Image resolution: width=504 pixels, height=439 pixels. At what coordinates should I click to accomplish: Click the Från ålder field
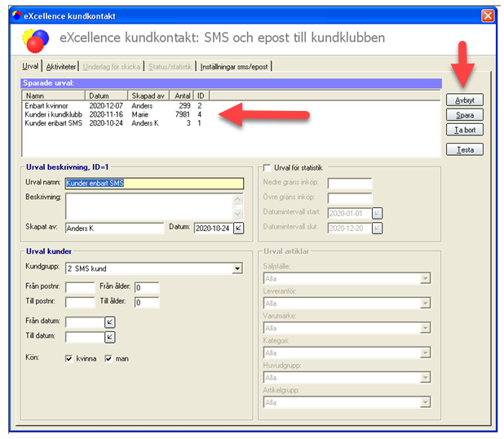coord(147,287)
